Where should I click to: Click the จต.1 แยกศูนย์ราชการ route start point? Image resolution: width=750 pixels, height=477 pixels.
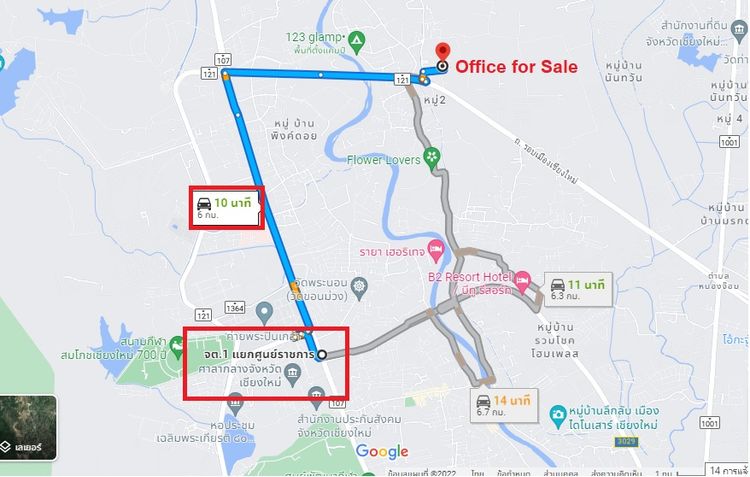(322, 355)
